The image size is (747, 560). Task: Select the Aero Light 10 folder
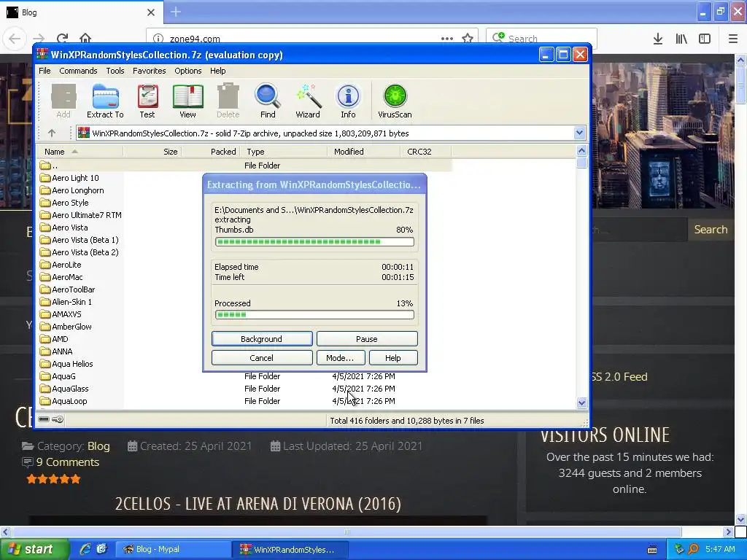pyautogui.click(x=69, y=178)
